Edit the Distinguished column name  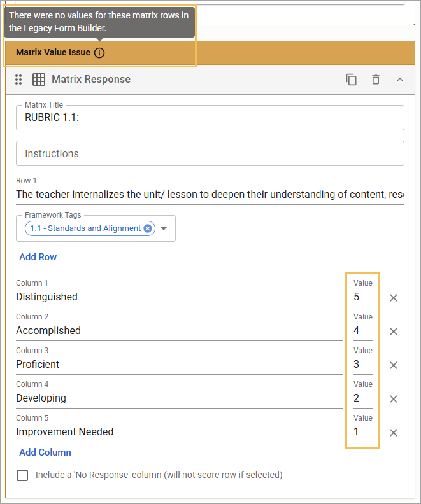[180, 297]
